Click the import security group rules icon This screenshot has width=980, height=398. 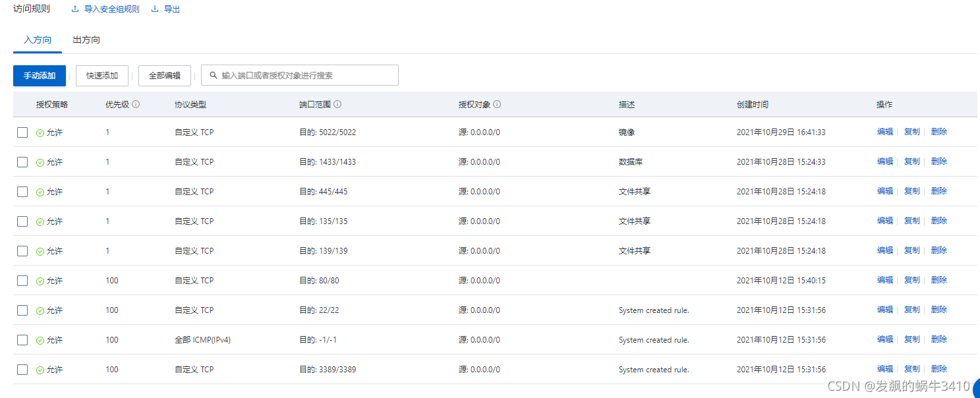pos(75,9)
